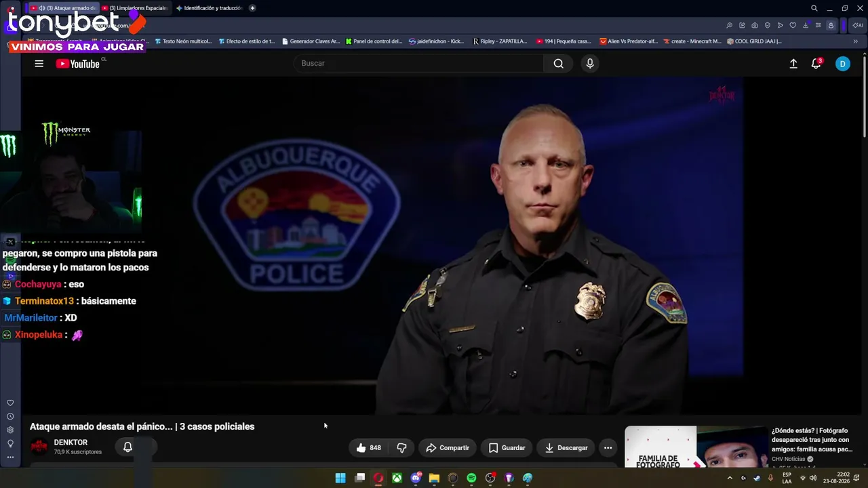Toggle channel notification bell for DENKTOR

tap(127, 447)
